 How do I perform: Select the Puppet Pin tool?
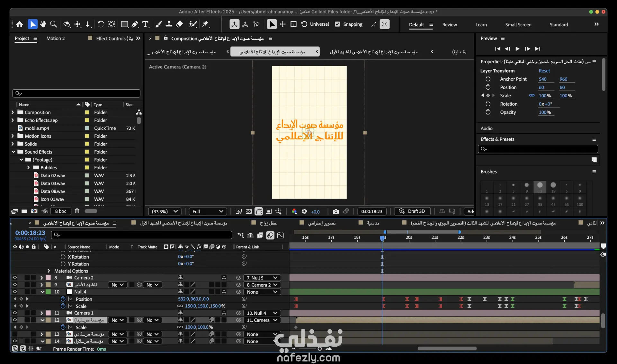[206, 24]
